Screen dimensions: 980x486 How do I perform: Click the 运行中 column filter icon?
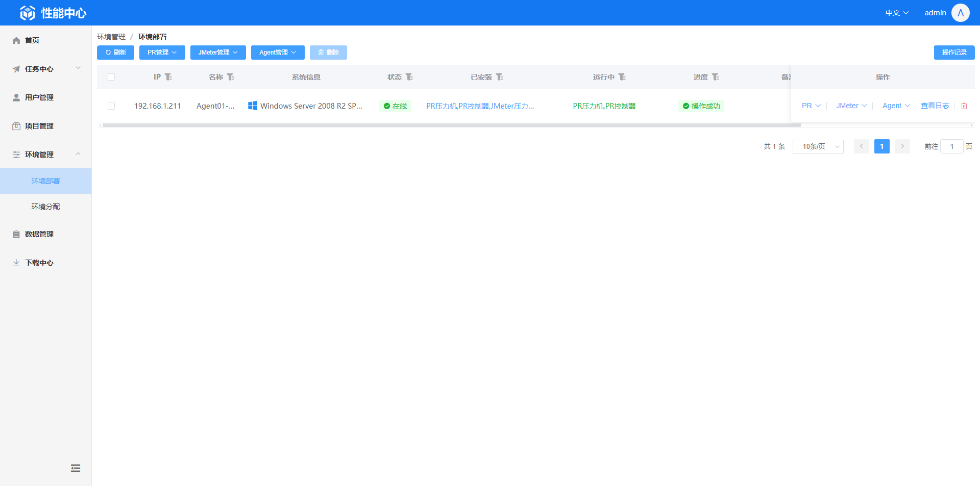click(622, 77)
